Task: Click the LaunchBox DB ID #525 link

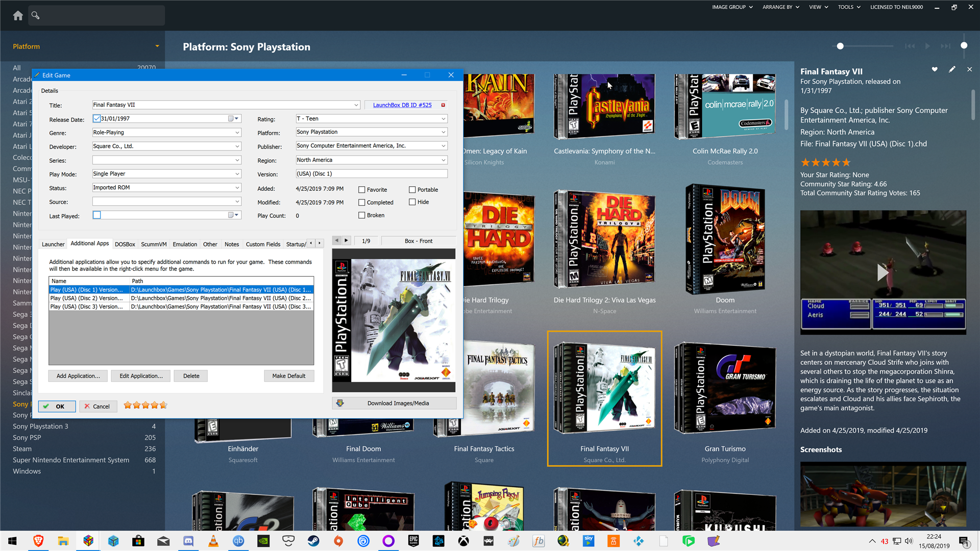Action: pyautogui.click(x=402, y=105)
